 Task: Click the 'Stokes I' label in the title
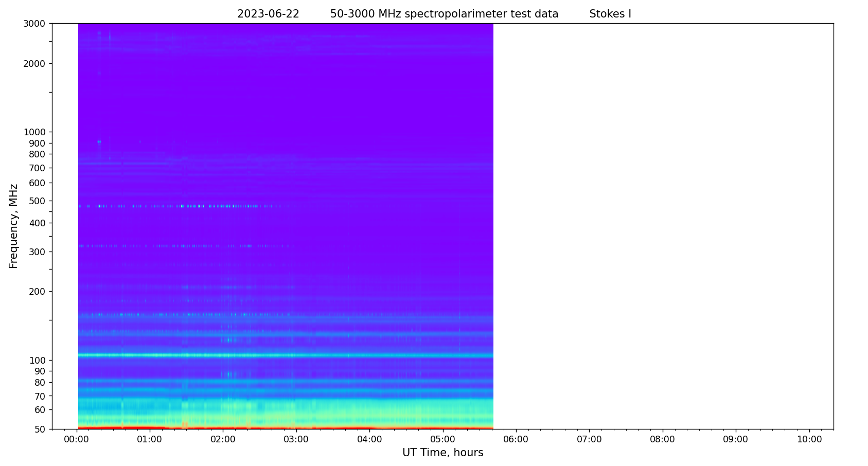click(x=610, y=14)
